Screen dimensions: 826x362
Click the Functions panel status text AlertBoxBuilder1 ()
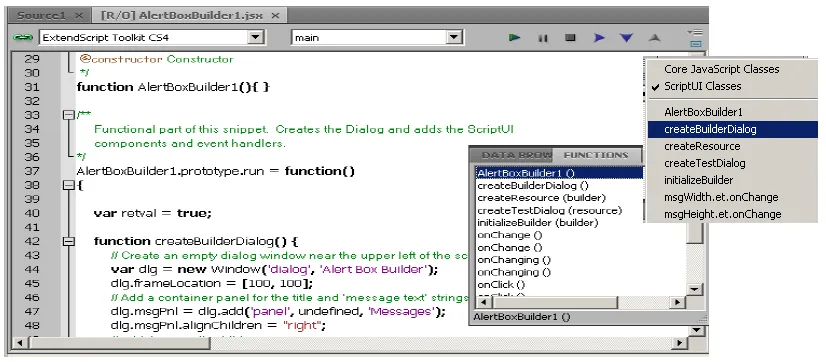[522, 317]
